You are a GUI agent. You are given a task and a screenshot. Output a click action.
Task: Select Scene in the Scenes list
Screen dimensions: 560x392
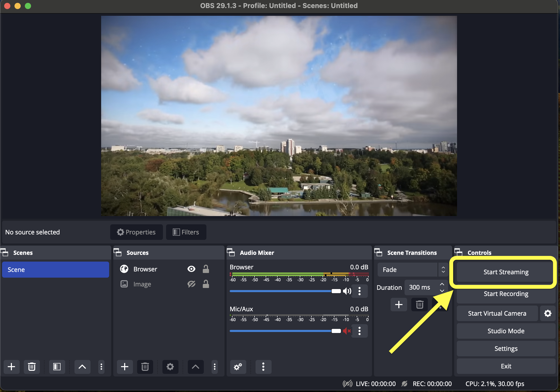coord(55,270)
